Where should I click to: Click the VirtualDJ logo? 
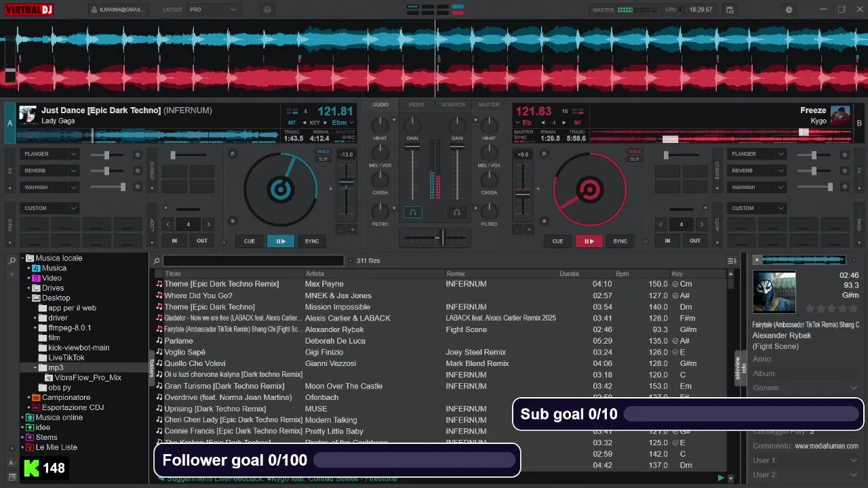click(x=28, y=9)
